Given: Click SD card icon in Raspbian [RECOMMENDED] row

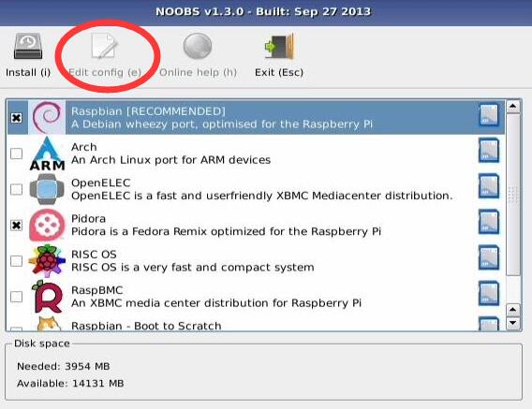Looking at the screenshot, I should [x=489, y=115].
